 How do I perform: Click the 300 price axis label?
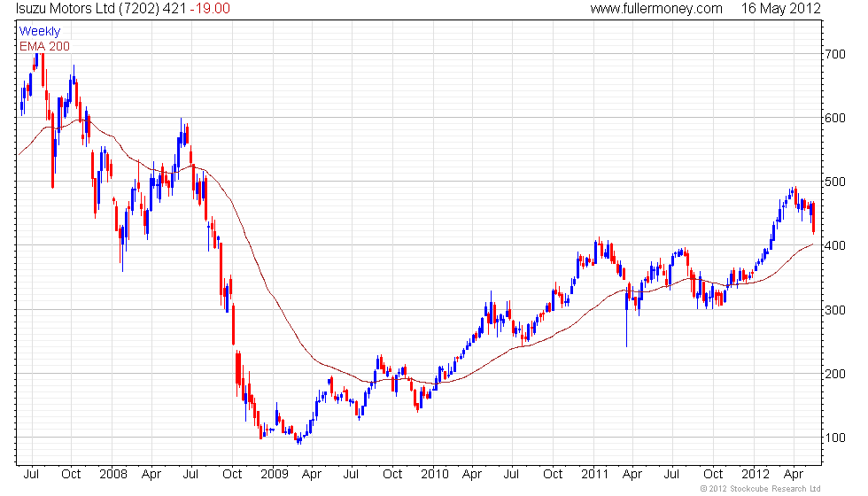click(835, 310)
